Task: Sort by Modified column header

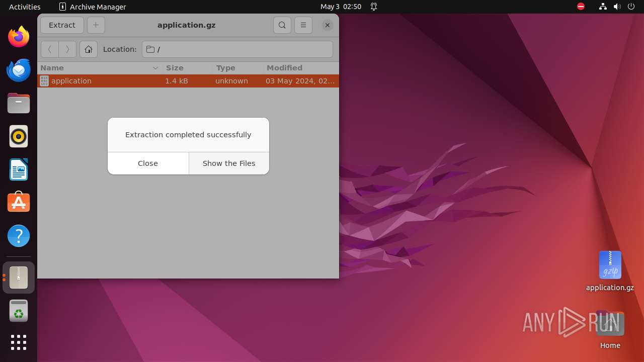Action: (301, 68)
